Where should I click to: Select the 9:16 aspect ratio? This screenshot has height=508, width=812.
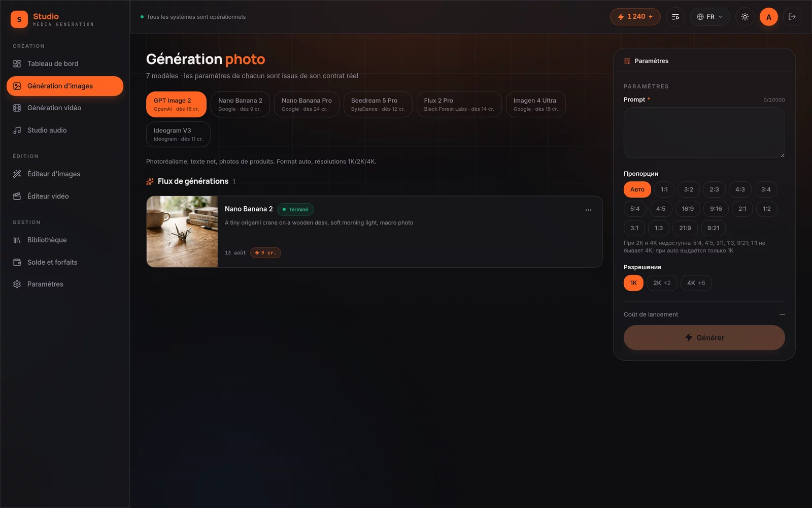716,209
